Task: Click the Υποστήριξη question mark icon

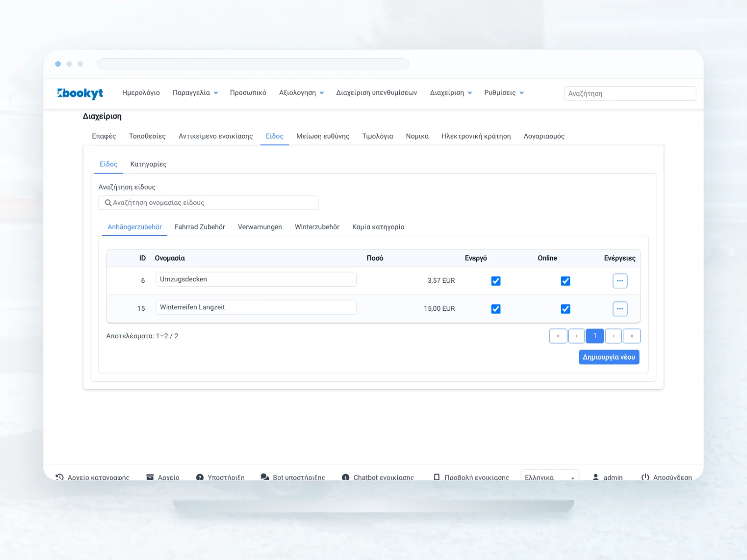Action: click(x=200, y=477)
